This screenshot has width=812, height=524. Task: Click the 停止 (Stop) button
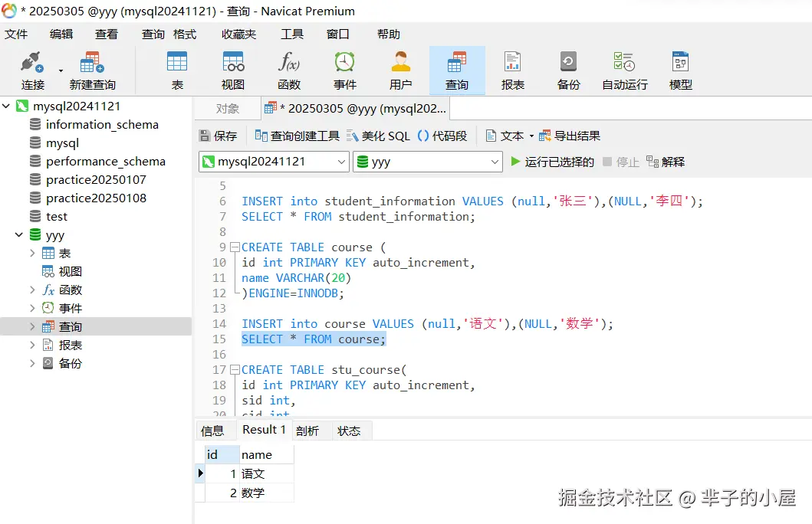point(621,162)
